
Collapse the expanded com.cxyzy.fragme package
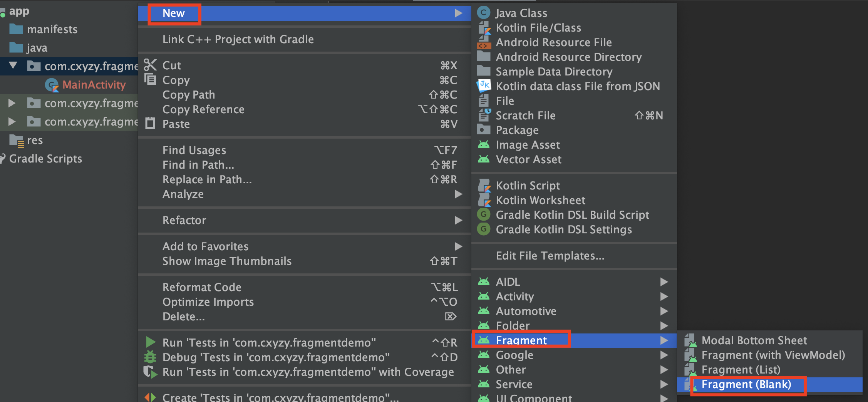tap(13, 65)
